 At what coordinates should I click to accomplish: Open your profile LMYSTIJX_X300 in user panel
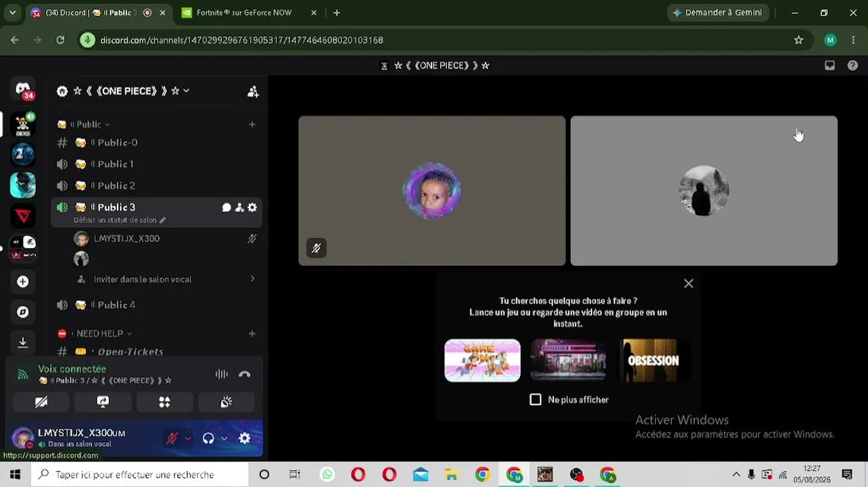coord(81,438)
